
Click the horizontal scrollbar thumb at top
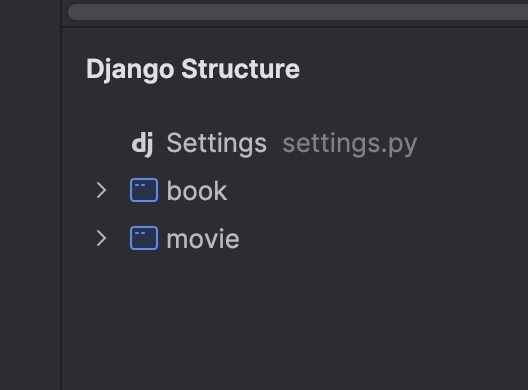tap(298, 12)
